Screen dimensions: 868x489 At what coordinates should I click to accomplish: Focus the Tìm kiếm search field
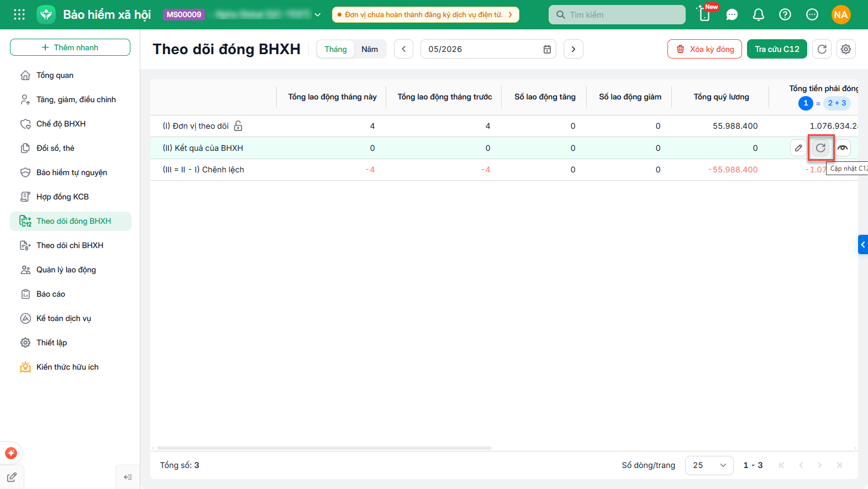[617, 15]
